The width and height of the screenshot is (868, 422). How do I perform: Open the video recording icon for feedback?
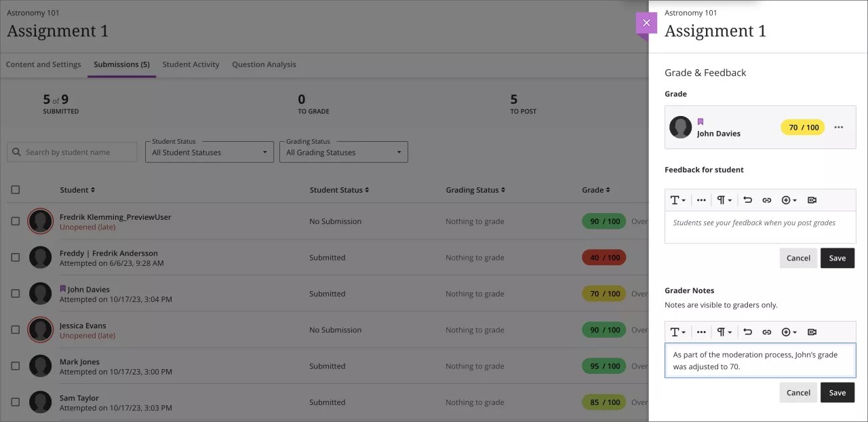(812, 199)
